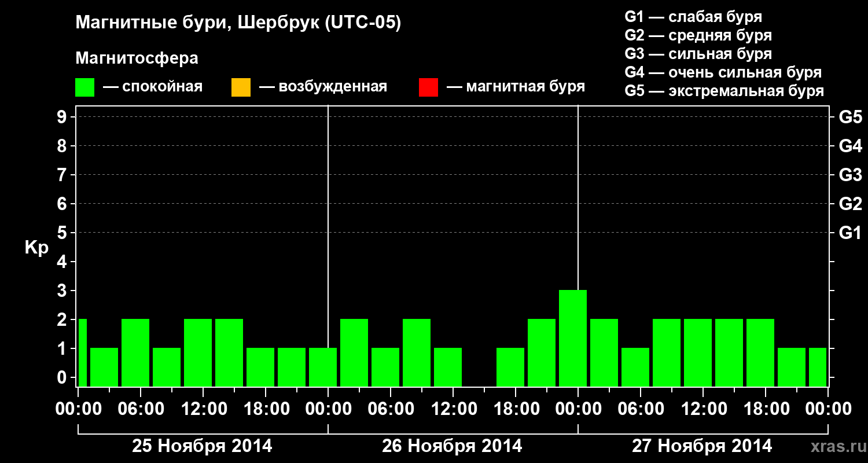
Task: Click the red 'магнитная буря' legend swatch
Action: pos(428,87)
